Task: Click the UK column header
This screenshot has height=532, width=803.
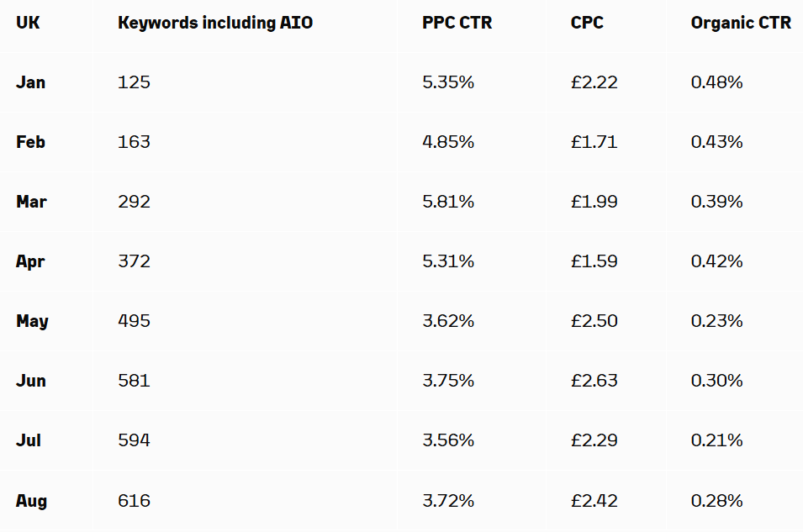Action: click(28, 24)
